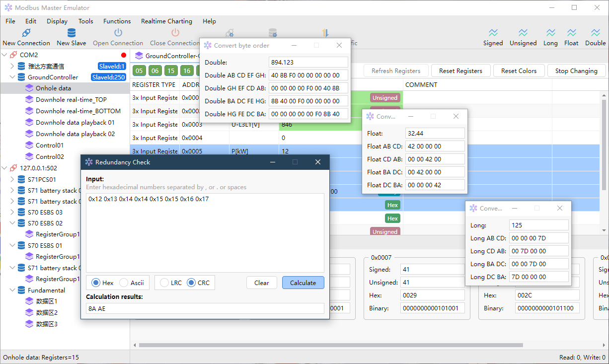Select the Unsigned display format icon

coord(523,33)
